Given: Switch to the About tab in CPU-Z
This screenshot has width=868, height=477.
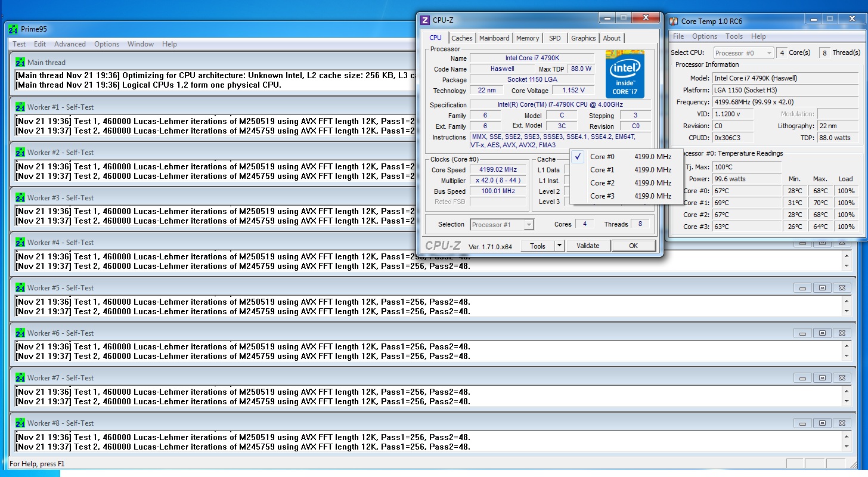Looking at the screenshot, I should [x=612, y=38].
